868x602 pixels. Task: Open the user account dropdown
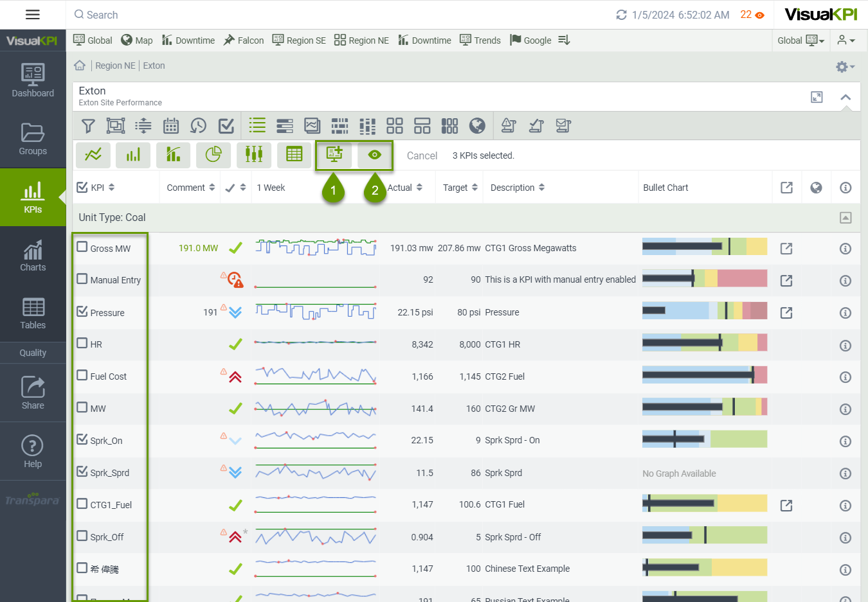[845, 40]
